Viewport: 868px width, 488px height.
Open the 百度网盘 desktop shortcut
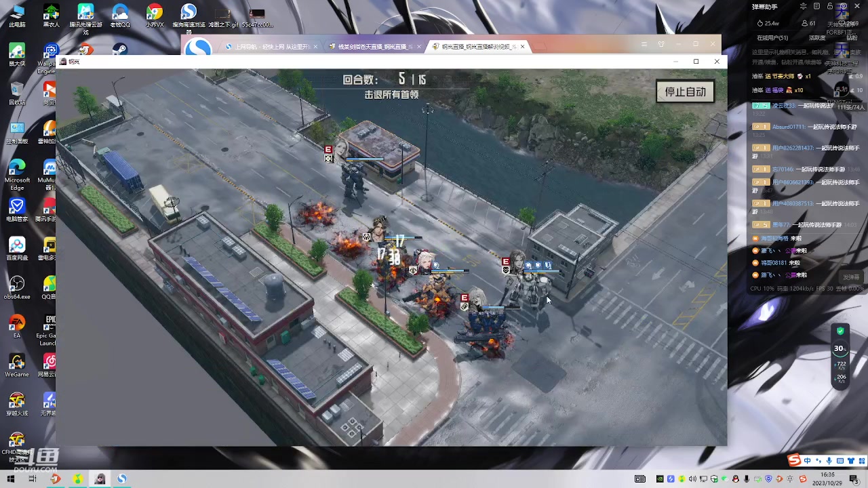click(x=17, y=249)
